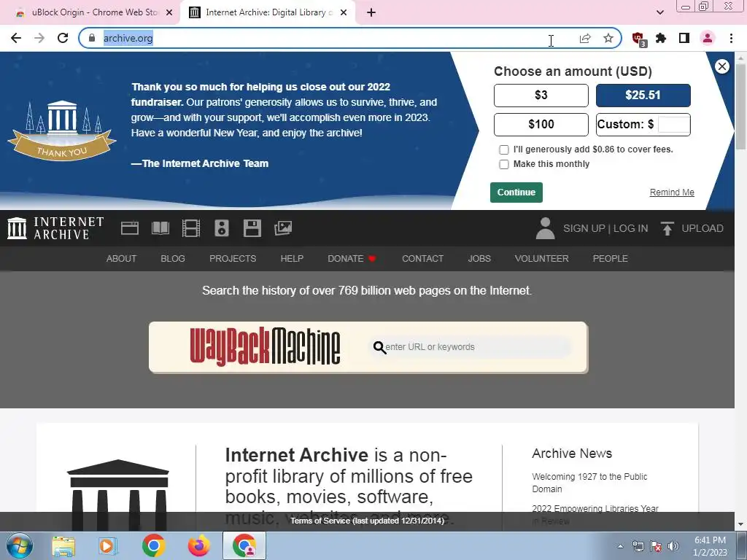The width and height of the screenshot is (747, 560).
Task: Toggle the Chrome side panel icon
Action: [x=684, y=38]
